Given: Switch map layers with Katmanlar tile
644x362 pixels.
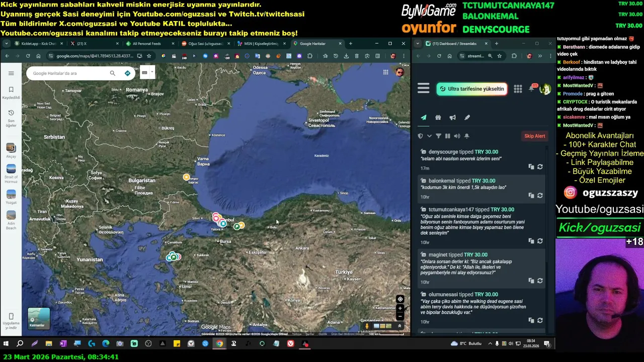Looking at the screenshot, I should (x=39, y=318).
